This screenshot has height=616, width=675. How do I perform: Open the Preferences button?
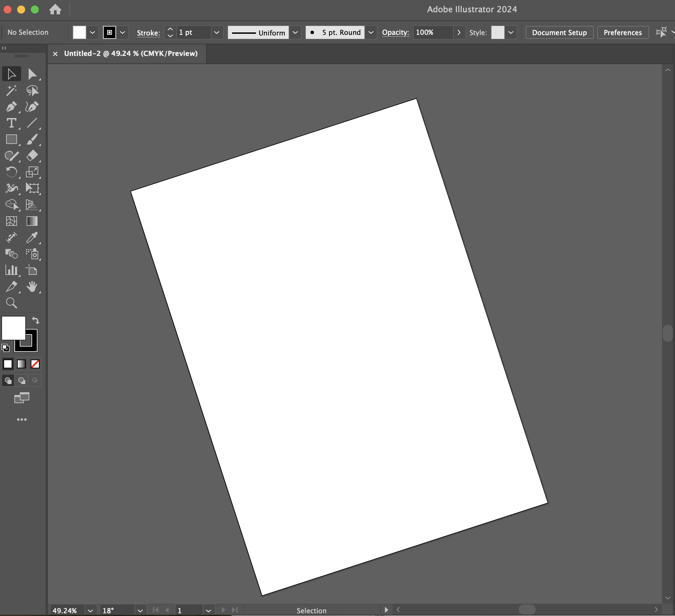tap(622, 32)
